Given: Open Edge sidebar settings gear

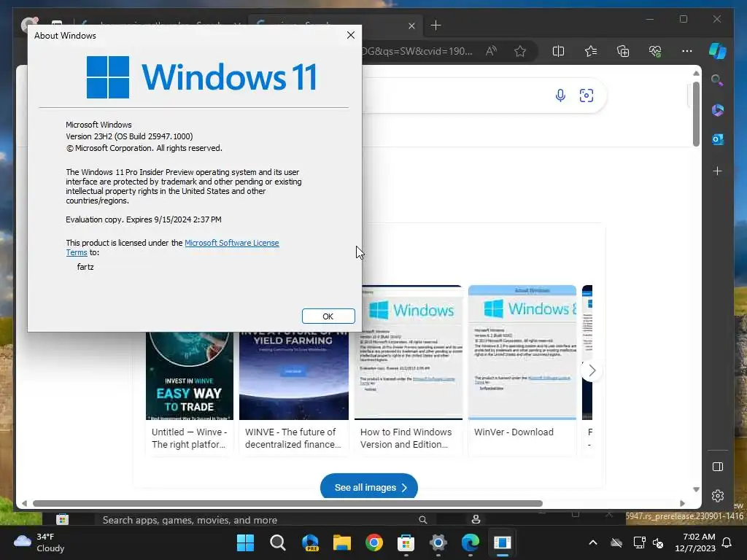Looking at the screenshot, I should point(718,496).
